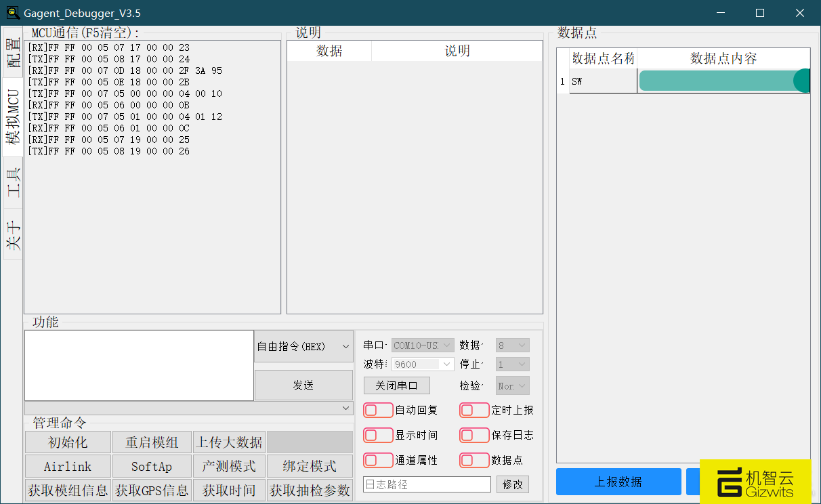Image resolution: width=821 pixels, height=504 pixels.
Task: Select log line ending 00 00 23
Action: 108,47
